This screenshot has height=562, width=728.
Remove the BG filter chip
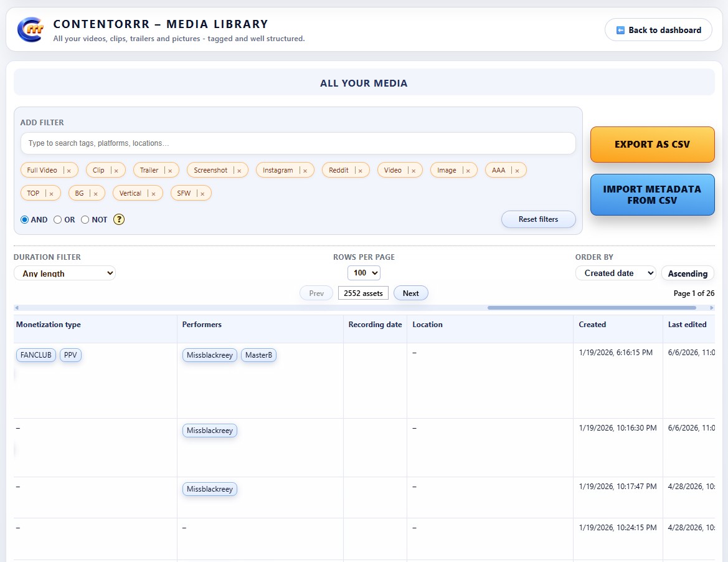coord(96,194)
